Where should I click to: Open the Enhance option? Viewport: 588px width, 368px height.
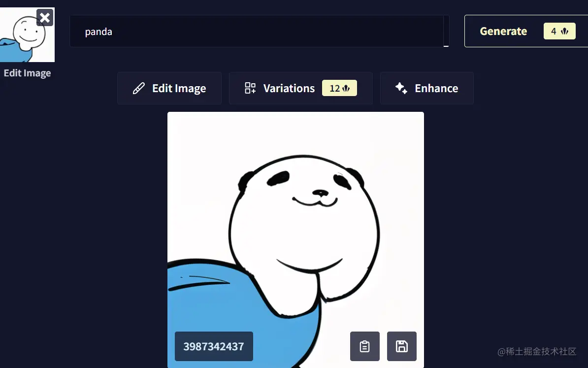tap(426, 88)
